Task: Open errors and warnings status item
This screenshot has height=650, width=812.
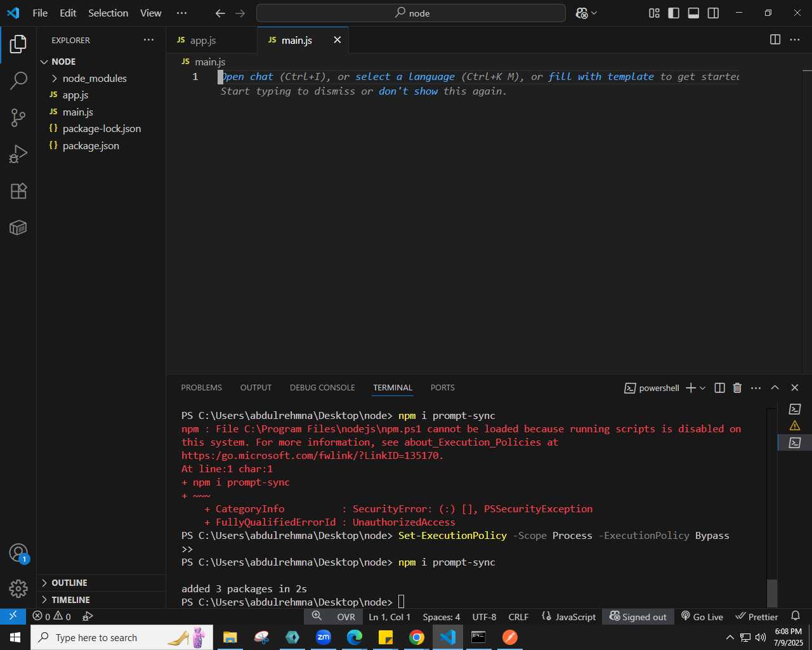Action: 52,616
